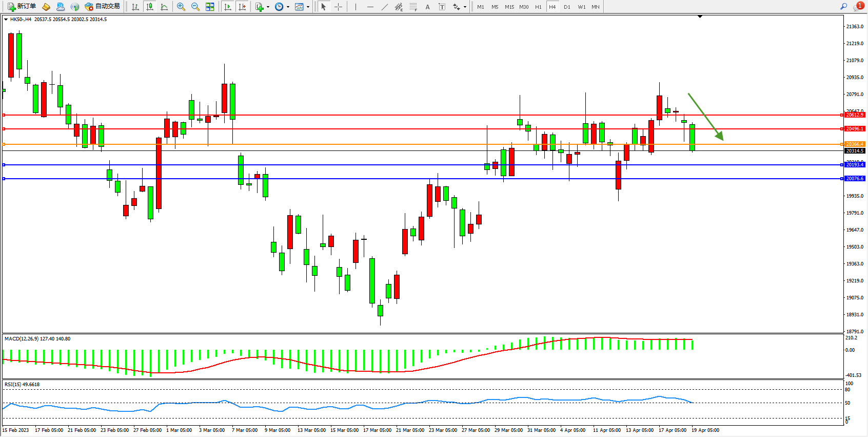The image size is (868, 437).
Task: Switch to the D1 timeframe
Action: pyautogui.click(x=567, y=7)
